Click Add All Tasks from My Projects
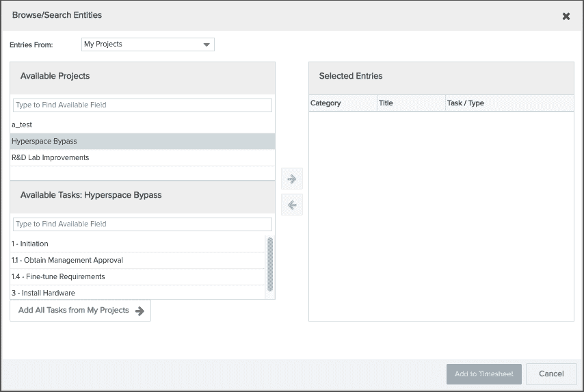Screen dimensions: 584x392 [81, 311]
